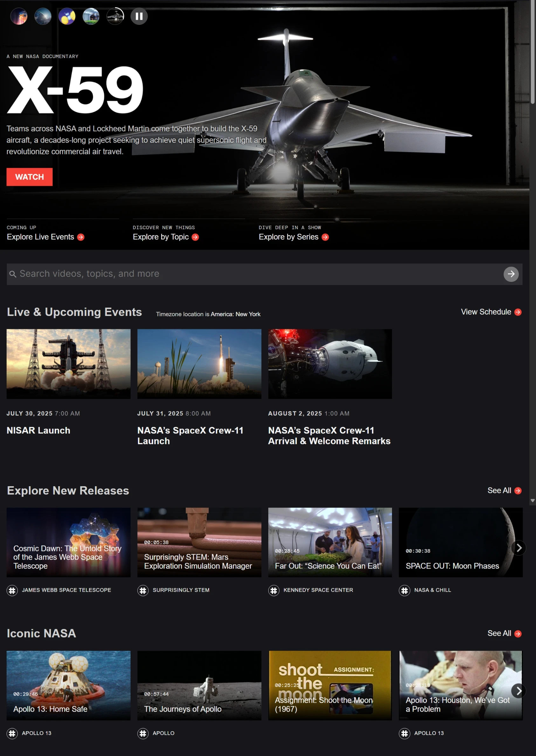
Task: Select the third carousel slide thumbnail
Action: (x=67, y=16)
